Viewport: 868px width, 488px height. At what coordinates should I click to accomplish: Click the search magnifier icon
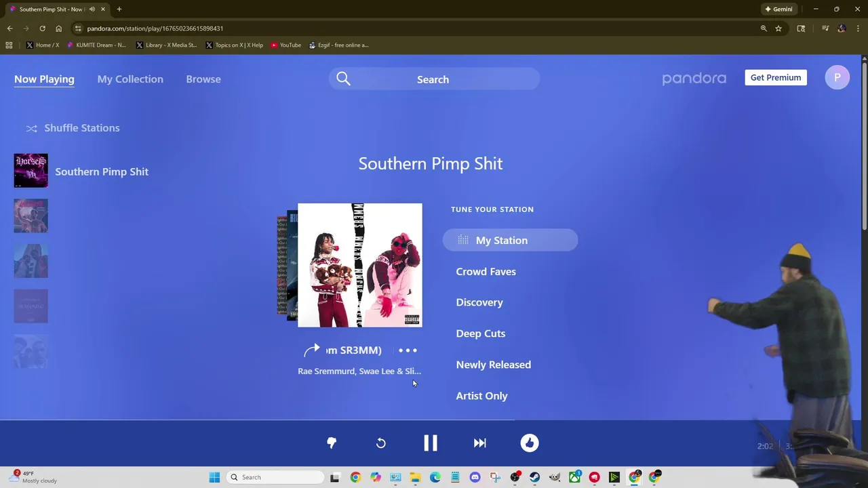coord(343,79)
